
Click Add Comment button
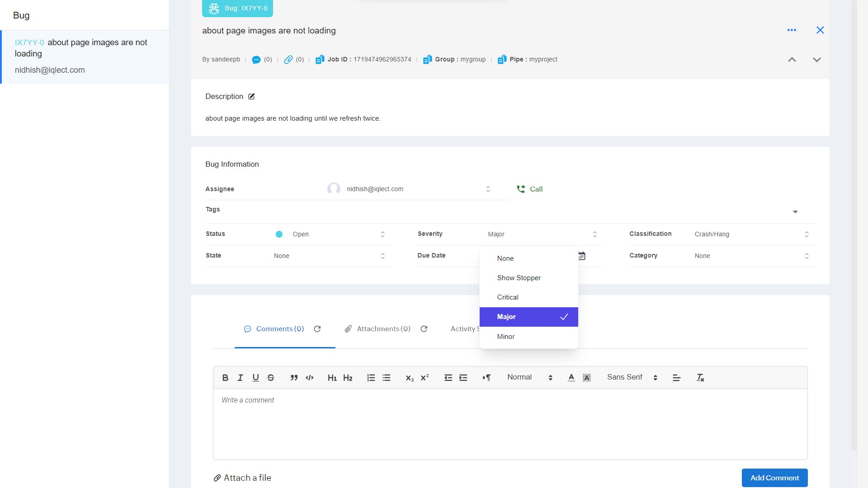pos(774,478)
